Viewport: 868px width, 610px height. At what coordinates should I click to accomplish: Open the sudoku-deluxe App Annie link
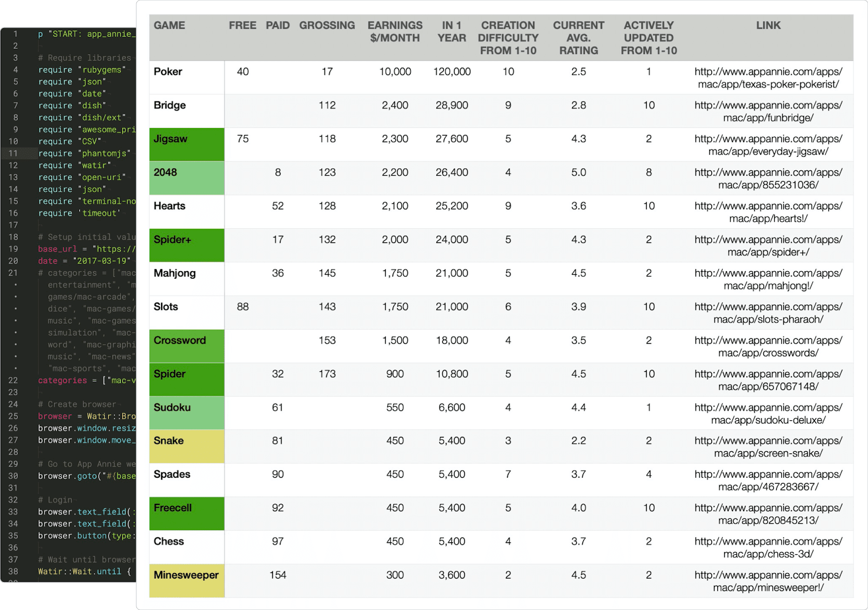(768, 414)
